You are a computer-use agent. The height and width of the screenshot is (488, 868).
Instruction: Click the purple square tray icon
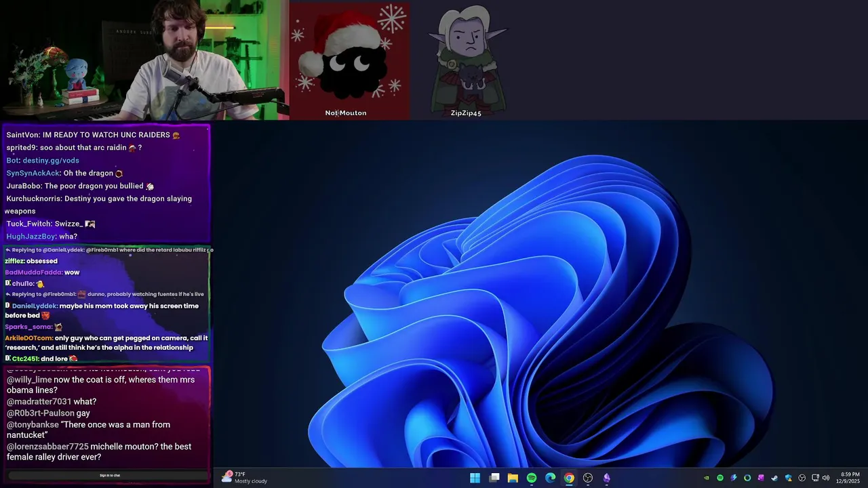pyautogui.click(x=761, y=478)
